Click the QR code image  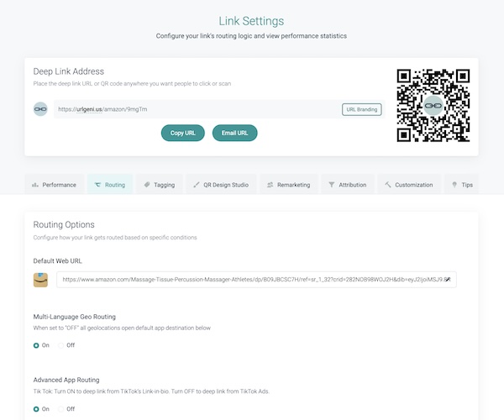click(433, 105)
